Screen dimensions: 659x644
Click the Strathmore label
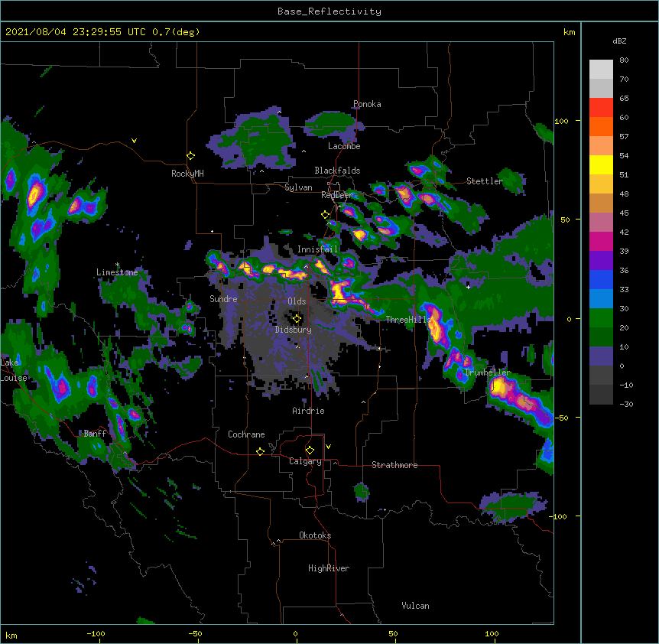(394, 465)
